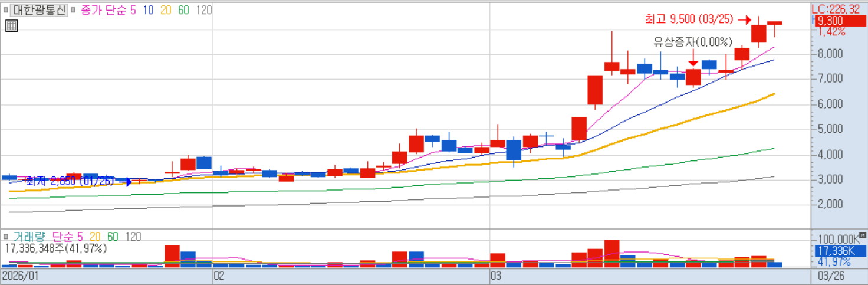
Task: Select the volume 20-day average label
Action: (96, 237)
